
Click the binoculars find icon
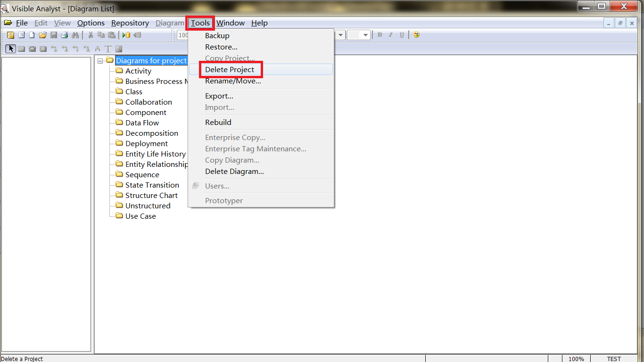(75, 35)
